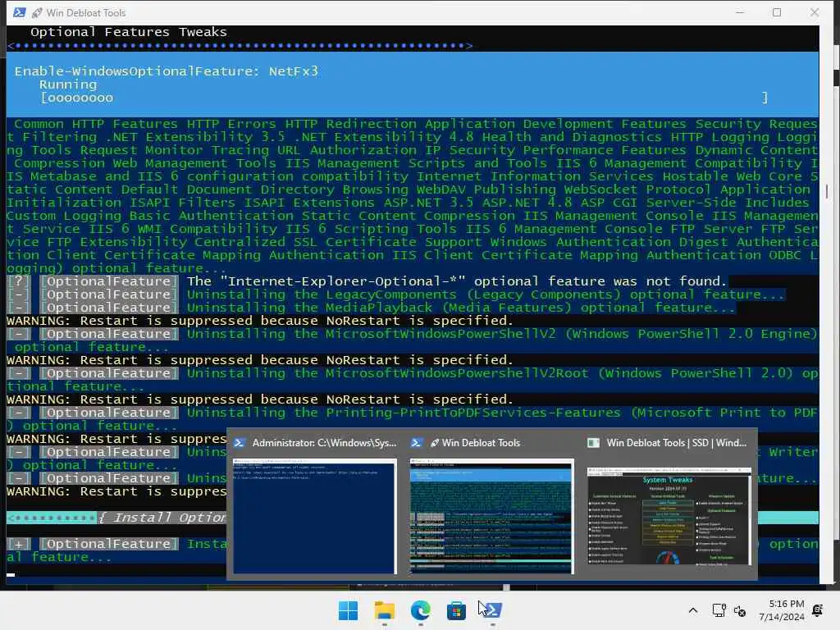This screenshot has width=840, height=630.
Task: Open the Windows Start menu
Action: 348,610
